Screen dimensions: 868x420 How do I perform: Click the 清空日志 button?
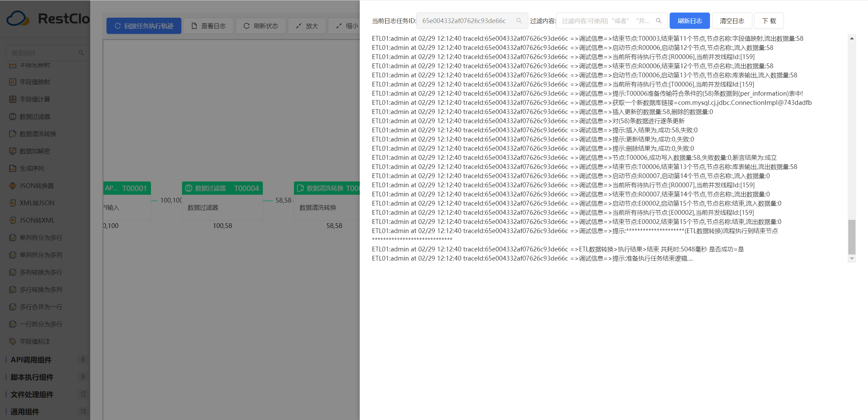732,21
